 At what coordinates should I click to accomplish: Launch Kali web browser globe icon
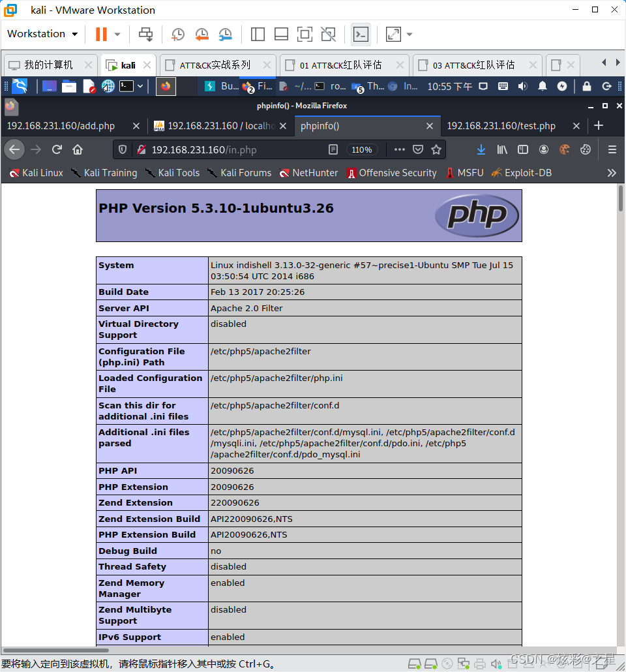[108, 87]
